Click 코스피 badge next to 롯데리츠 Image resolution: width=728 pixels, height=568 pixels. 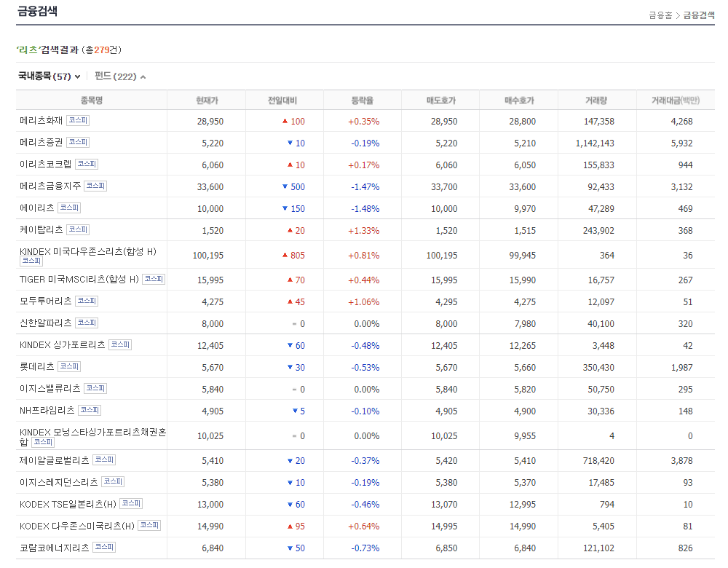tap(69, 366)
